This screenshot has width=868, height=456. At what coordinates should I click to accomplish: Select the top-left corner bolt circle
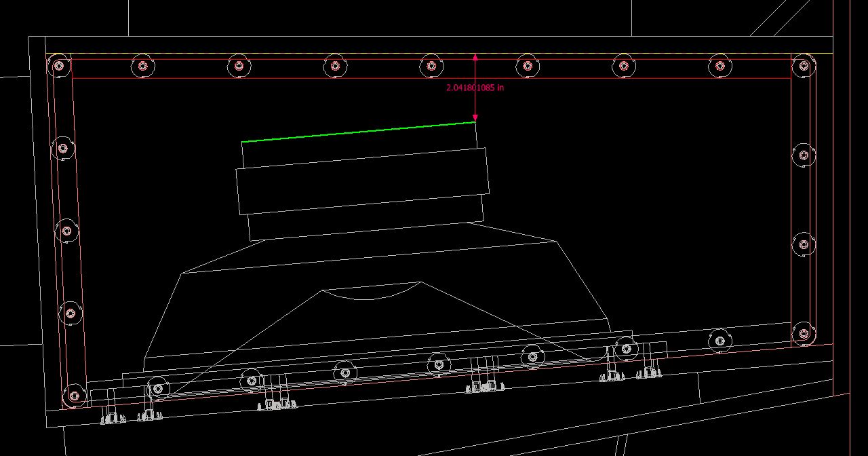click(59, 66)
